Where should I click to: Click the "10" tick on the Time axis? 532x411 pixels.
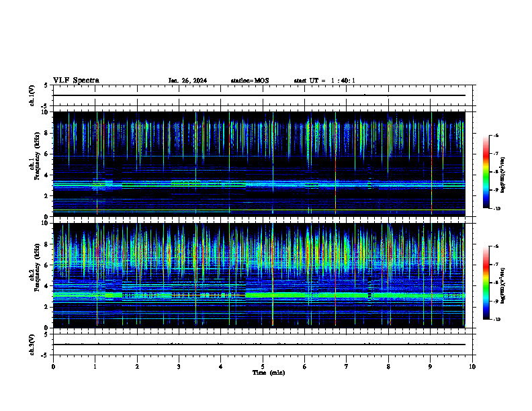pyautogui.click(x=472, y=367)
